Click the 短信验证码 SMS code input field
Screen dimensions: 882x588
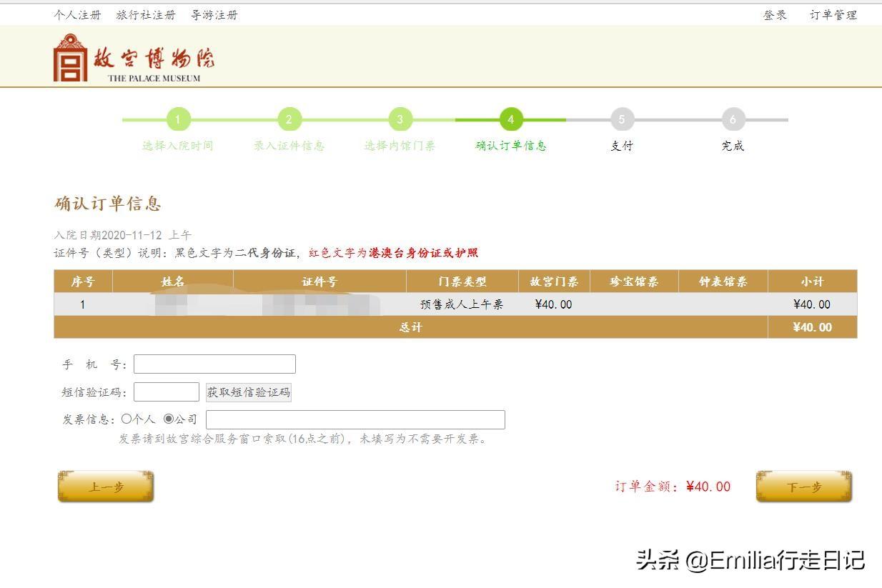click(x=166, y=392)
